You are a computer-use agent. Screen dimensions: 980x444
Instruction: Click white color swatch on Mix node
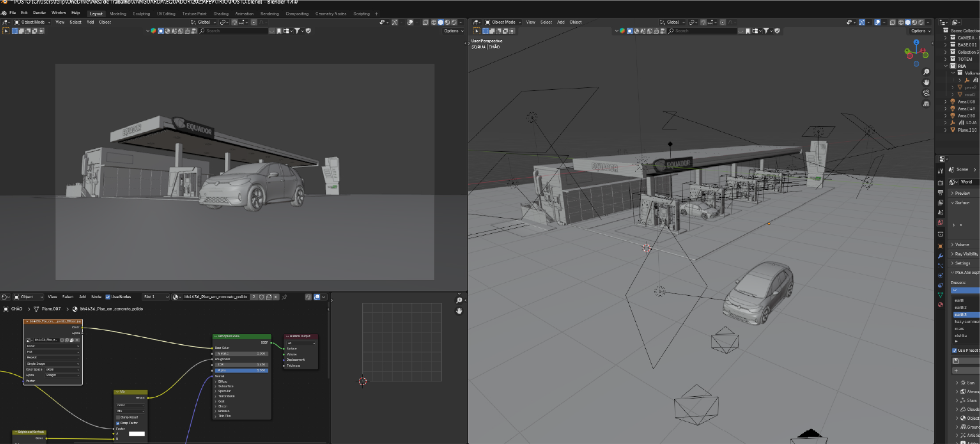137,434
